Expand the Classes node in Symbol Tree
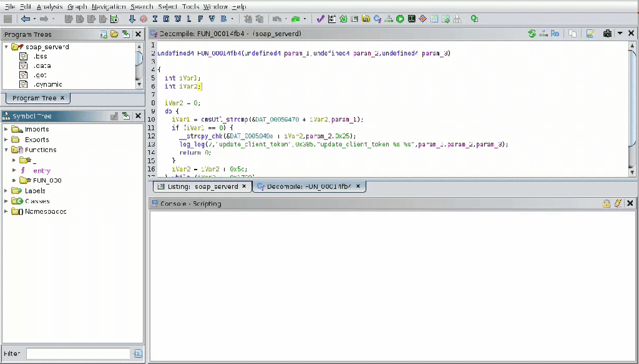 (6, 201)
